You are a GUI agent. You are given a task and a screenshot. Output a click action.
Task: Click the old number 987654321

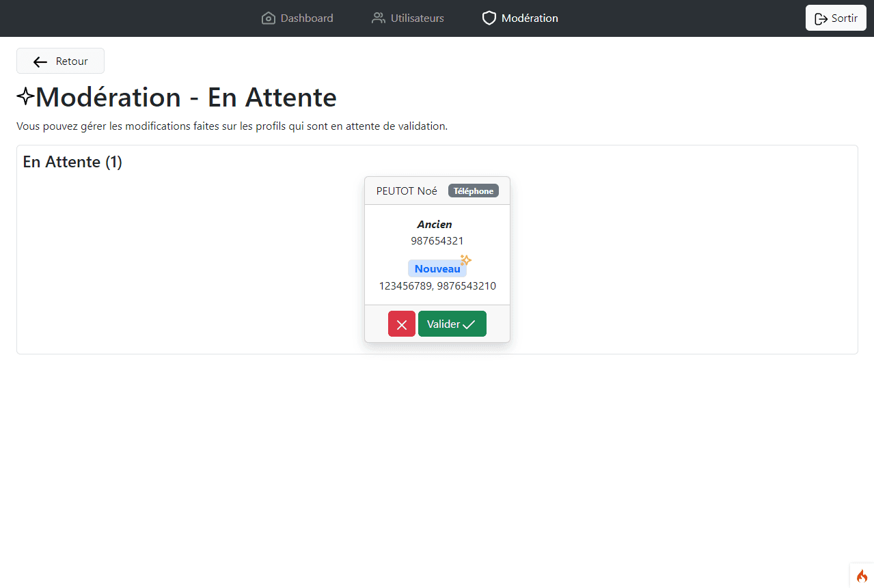coord(437,241)
